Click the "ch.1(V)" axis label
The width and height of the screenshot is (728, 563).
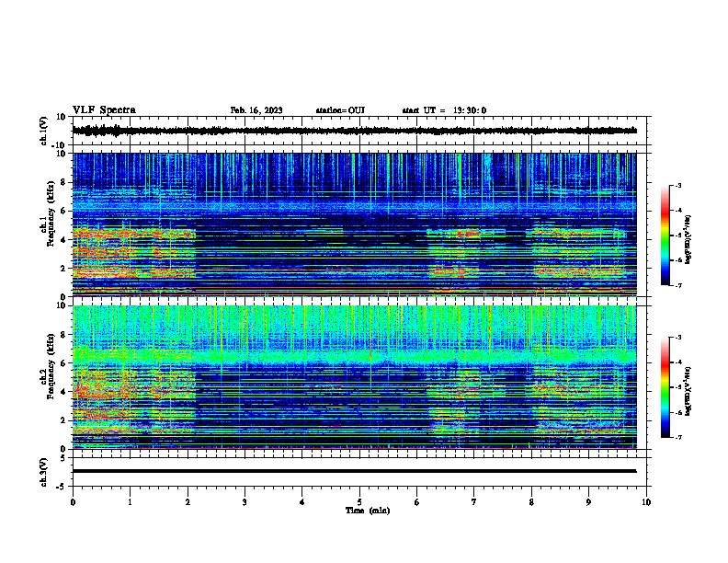click(44, 131)
